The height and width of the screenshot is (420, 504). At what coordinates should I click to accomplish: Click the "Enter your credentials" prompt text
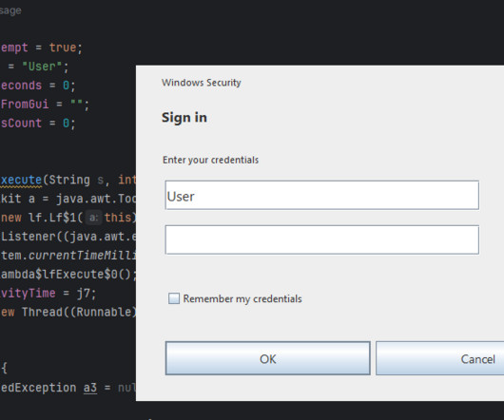pyautogui.click(x=210, y=160)
